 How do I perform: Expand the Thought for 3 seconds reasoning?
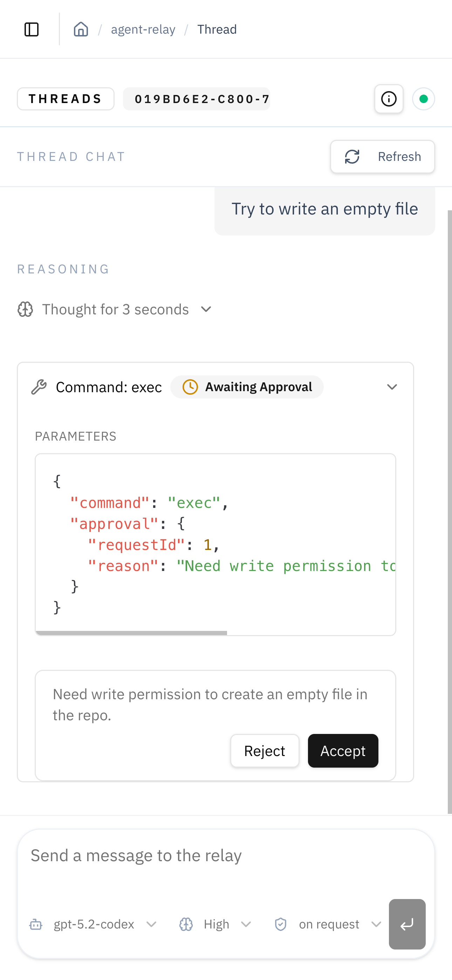[x=115, y=309]
